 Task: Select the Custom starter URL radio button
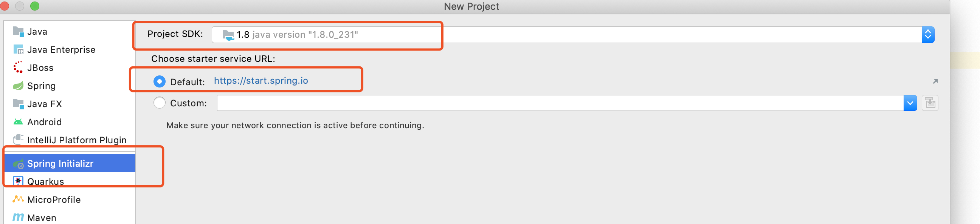click(x=160, y=103)
